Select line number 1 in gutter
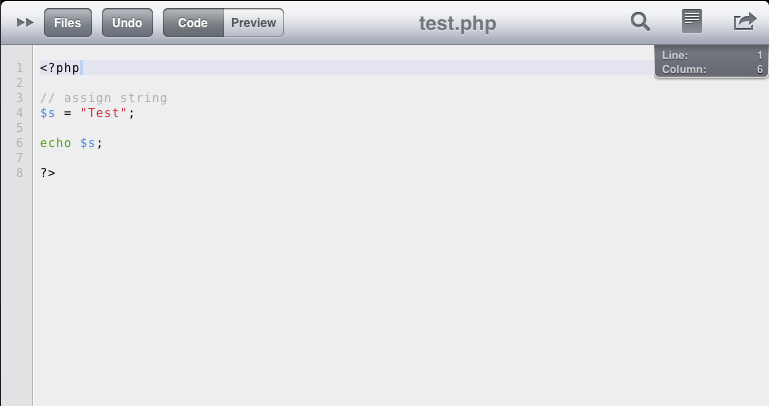Viewport: 769px width, 406px height. 20,68
